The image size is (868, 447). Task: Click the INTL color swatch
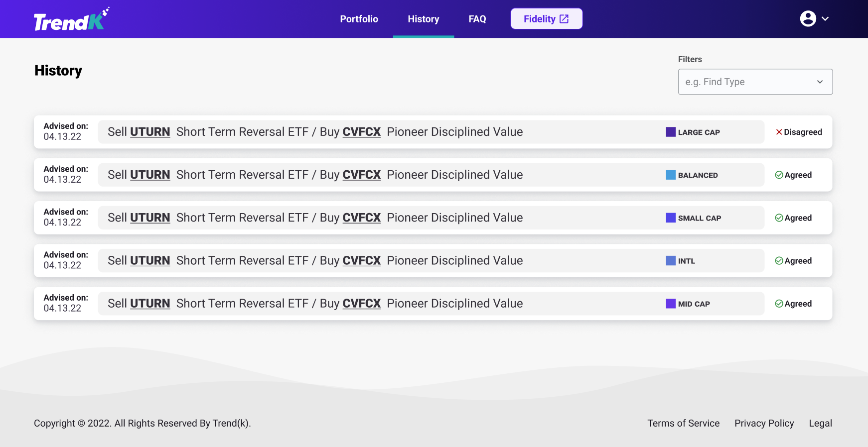click(671, 260)
